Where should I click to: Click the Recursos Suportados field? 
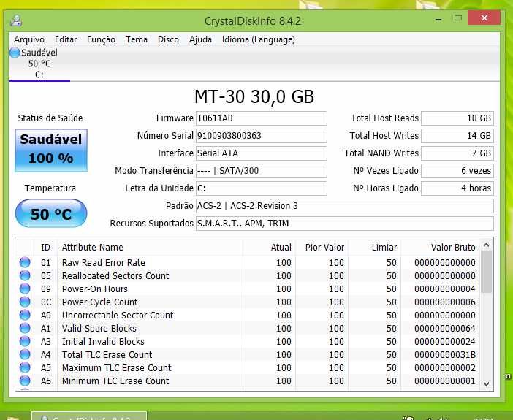[x=345, y=224]
